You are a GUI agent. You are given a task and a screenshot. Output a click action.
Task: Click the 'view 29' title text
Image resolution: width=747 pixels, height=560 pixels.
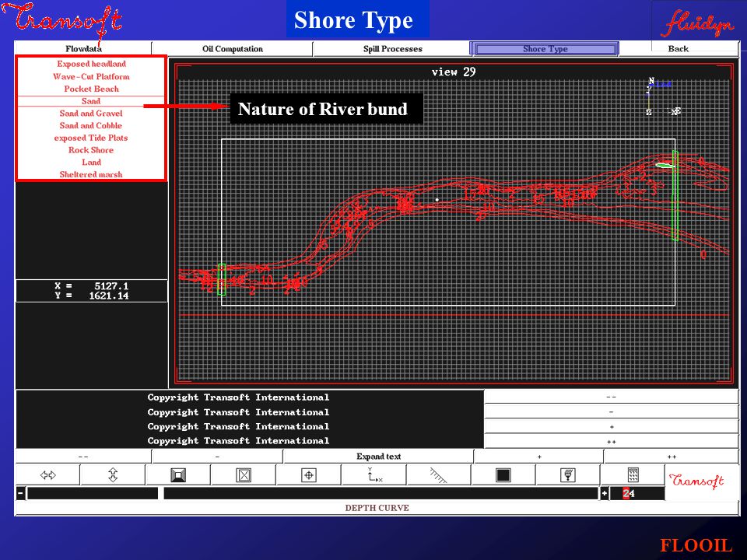point(454,72)
